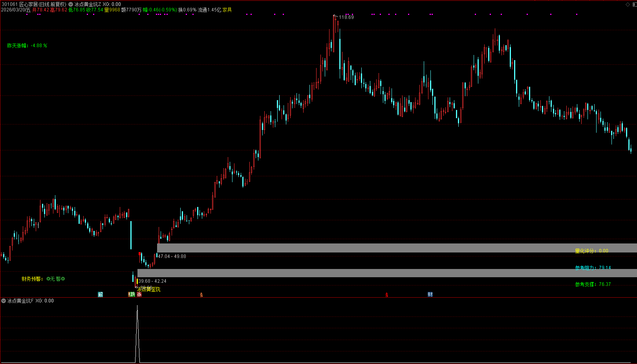Click the 参考阻力: 79.14 label

coord(593,268)
